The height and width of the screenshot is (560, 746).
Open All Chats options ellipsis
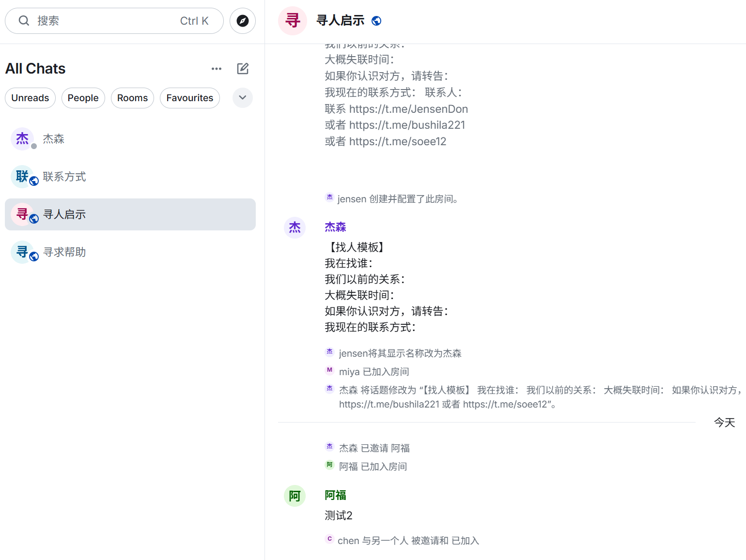pyautogui.click(x=217, y=69)
